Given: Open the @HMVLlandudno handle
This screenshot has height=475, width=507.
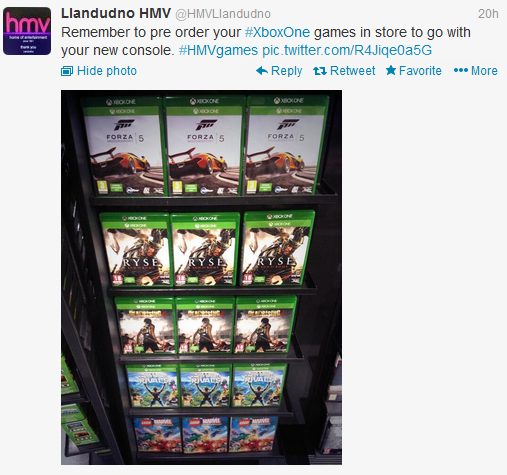Looking at the screenshot, I should tap(223, 14).
